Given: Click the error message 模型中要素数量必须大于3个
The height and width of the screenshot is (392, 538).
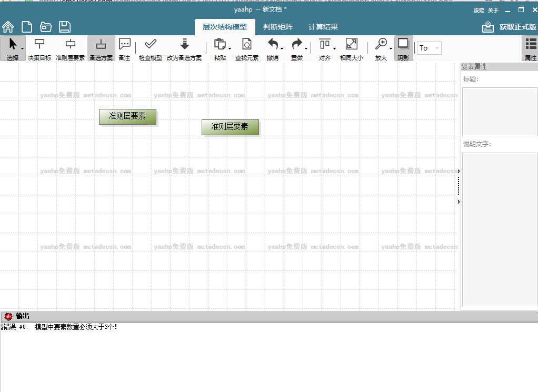Looking at the screenshot, I should coord(76,327).
